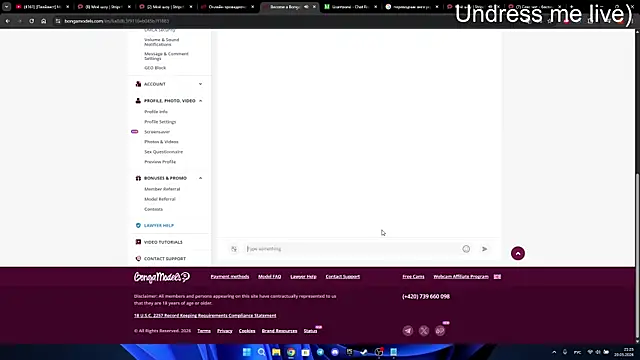Mute the audio icon on active tab
The height and width of the screenshot is (360, 640).
[x=306, y=7]
